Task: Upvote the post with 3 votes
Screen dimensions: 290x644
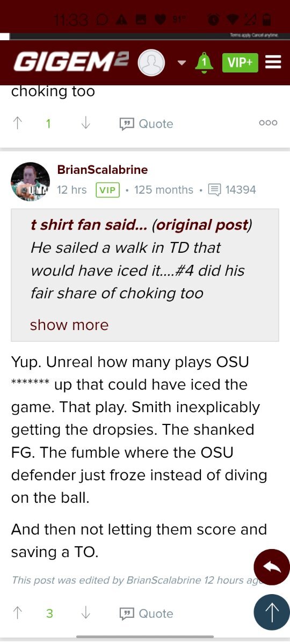Action: coord(18,613)
